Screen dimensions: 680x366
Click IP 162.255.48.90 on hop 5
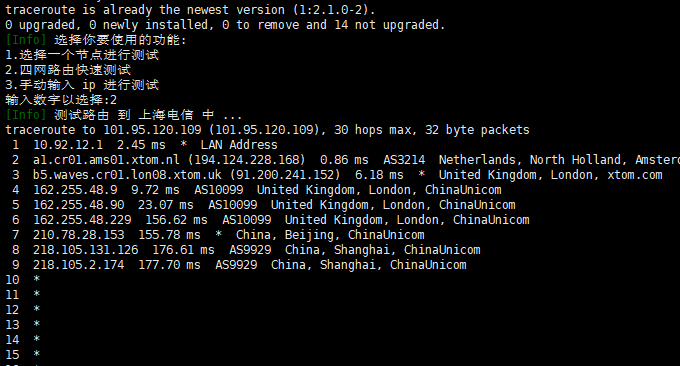(x=78, y=205)
